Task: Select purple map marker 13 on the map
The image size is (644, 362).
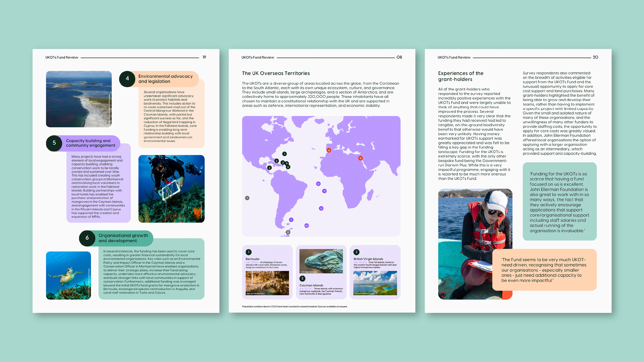Action: point(321,208)
